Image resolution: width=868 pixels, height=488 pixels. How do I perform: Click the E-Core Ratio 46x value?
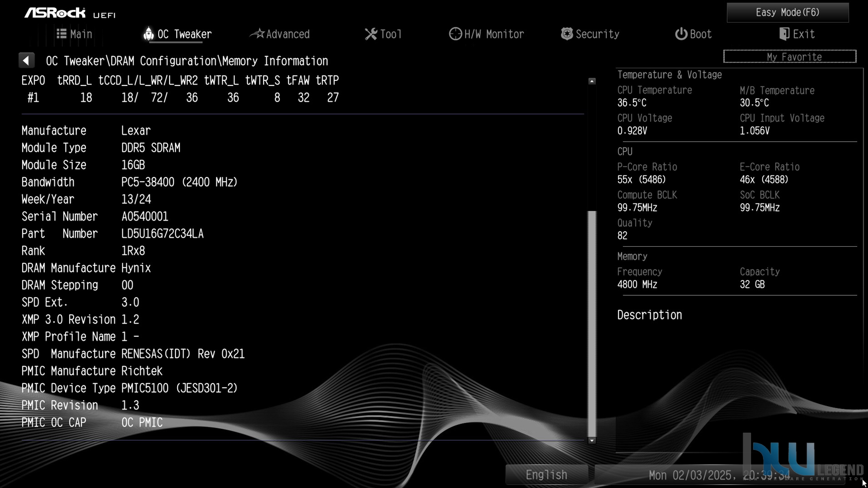click(764, 180)
